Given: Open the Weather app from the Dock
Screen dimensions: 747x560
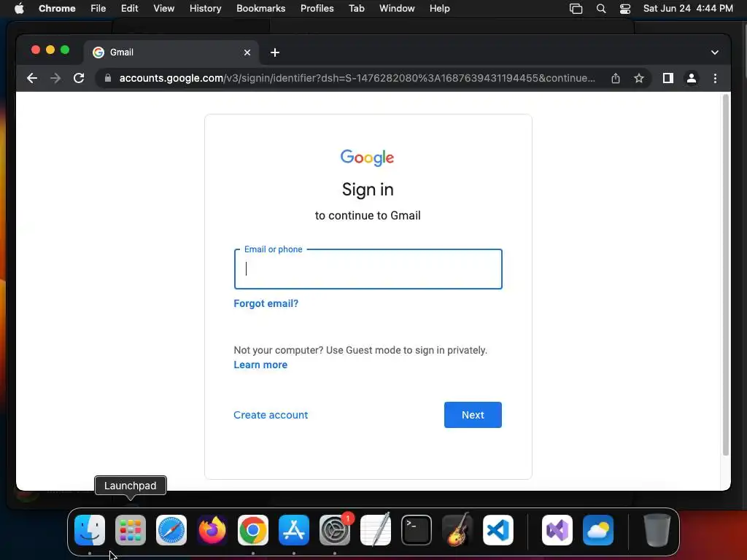Looking at the screenshot, I should click(598, 530).
